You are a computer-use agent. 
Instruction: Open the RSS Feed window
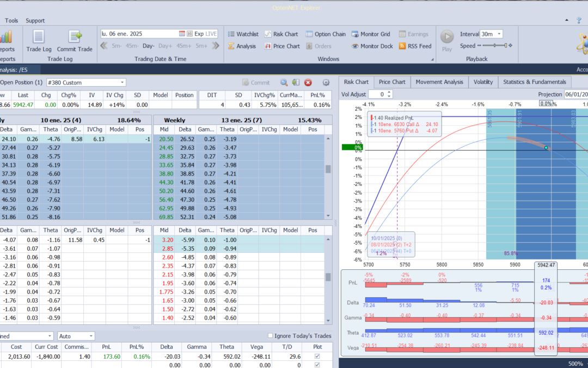click(x=415, y=46)
